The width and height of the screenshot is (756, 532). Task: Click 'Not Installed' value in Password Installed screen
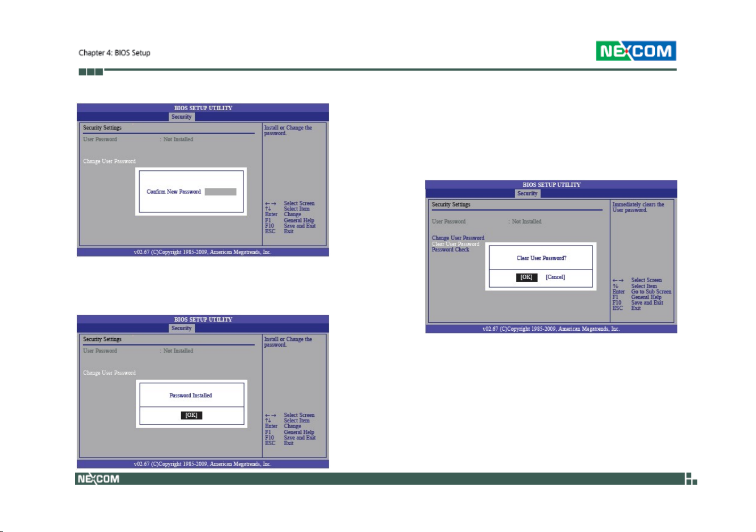point(178,351)
